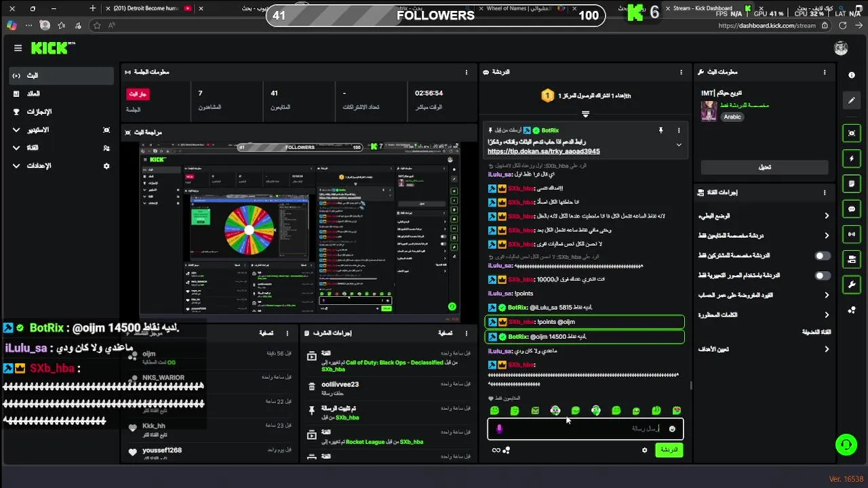Open emoji picker in chat input
The image size is (868, 488).
[672, 428]
